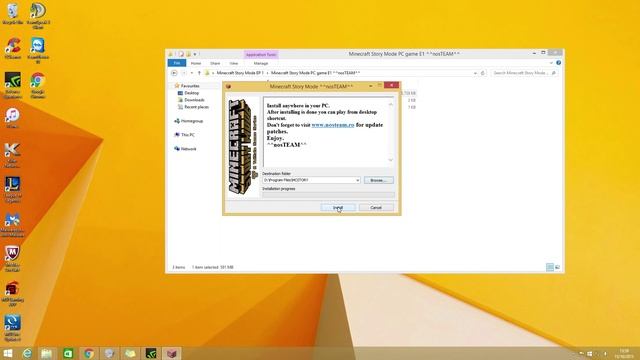Open the Manage ribbon tab in Explorer
The image size is (640, 360).
click(x=261, y=63)
